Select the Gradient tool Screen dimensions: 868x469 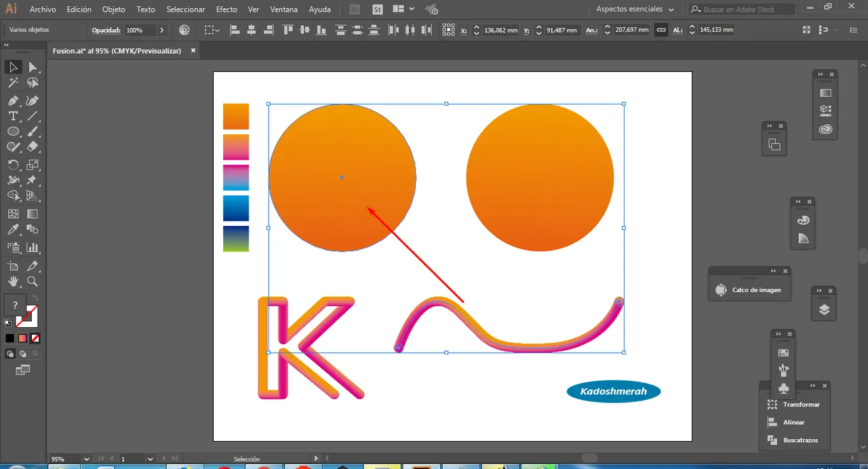pos(32,214)
